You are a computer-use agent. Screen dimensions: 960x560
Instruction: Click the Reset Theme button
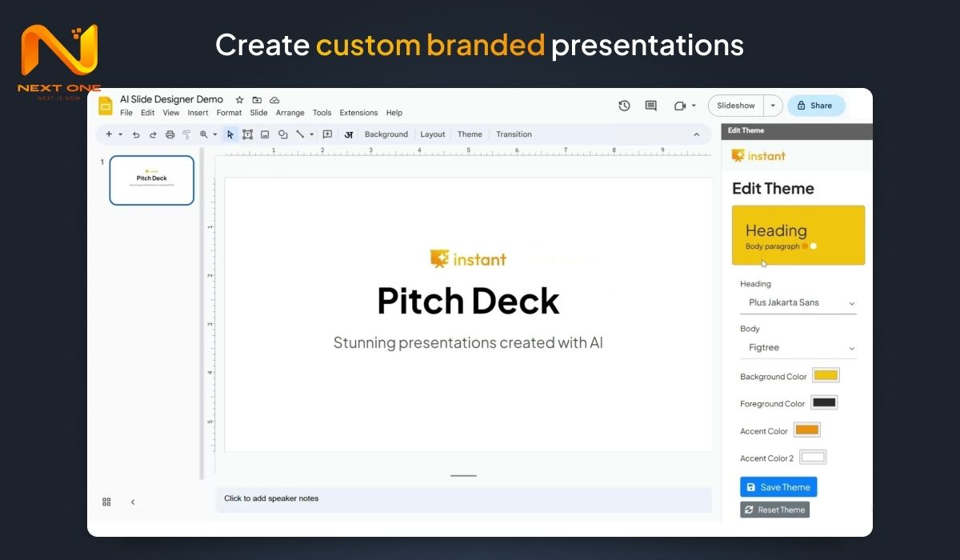click(774, 510)
